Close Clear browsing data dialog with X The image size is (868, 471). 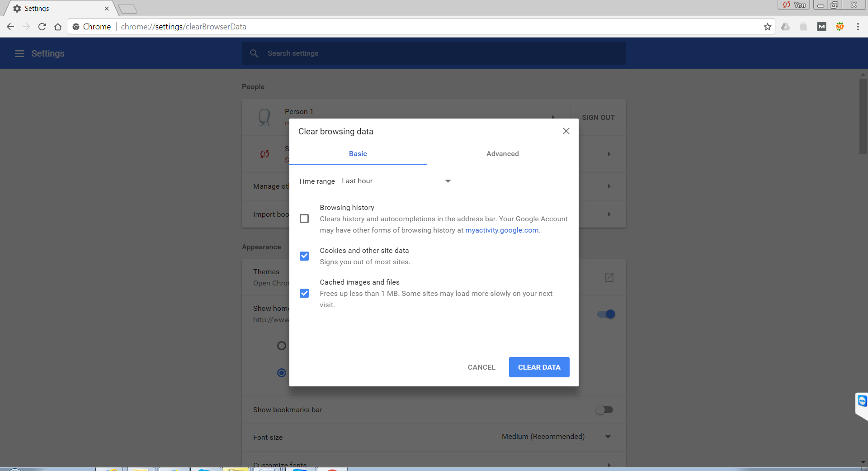click(566, 131)
